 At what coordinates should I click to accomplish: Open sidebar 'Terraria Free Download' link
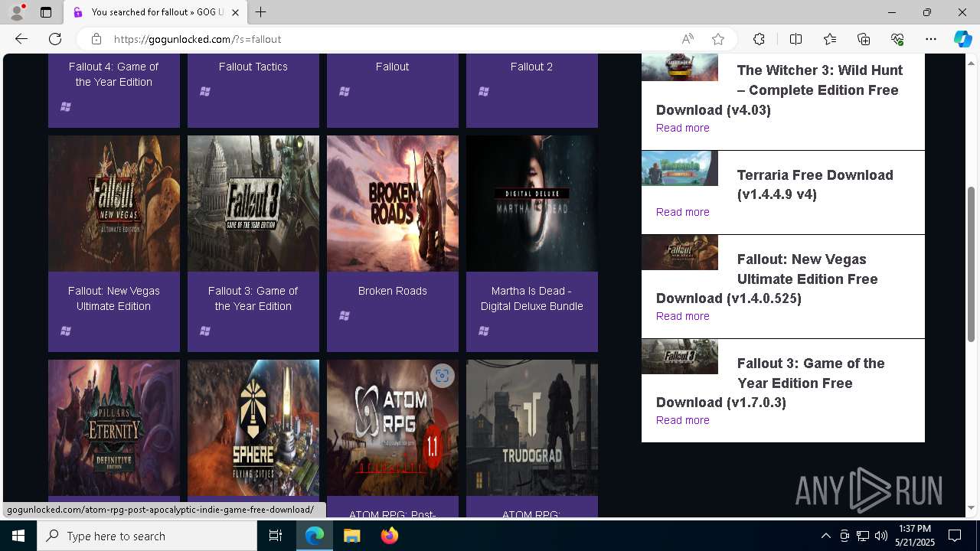tap(815, 184)
